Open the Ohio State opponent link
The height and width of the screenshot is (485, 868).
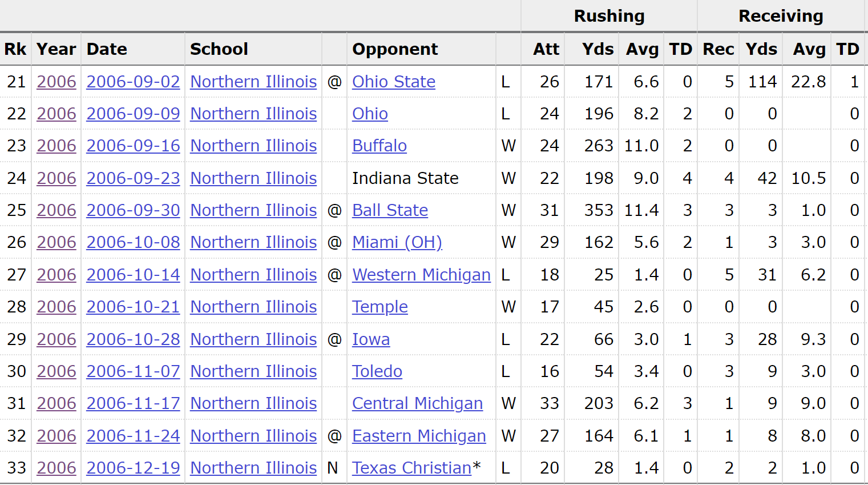click(393, 82)
